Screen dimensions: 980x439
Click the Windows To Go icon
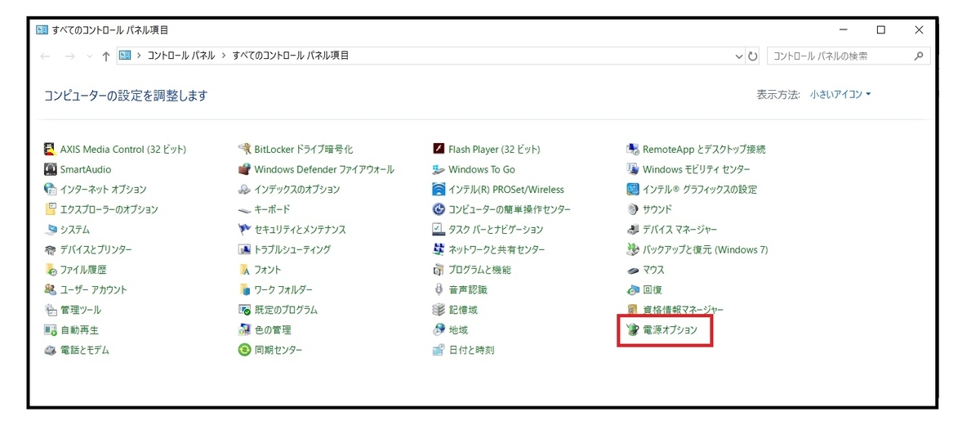tap(439, 169)
